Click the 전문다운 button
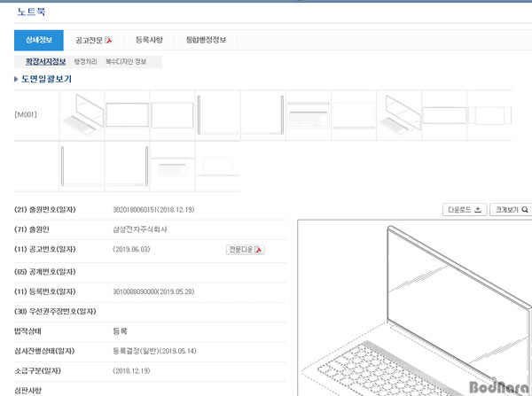Screen dimensions: 532x396 tap(246, 250)
